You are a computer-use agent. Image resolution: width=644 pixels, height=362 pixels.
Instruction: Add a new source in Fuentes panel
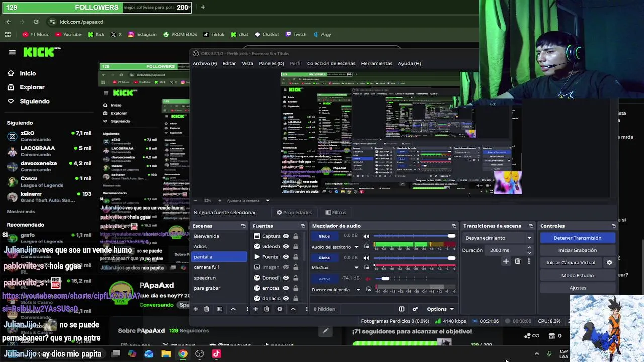[255, 309]
